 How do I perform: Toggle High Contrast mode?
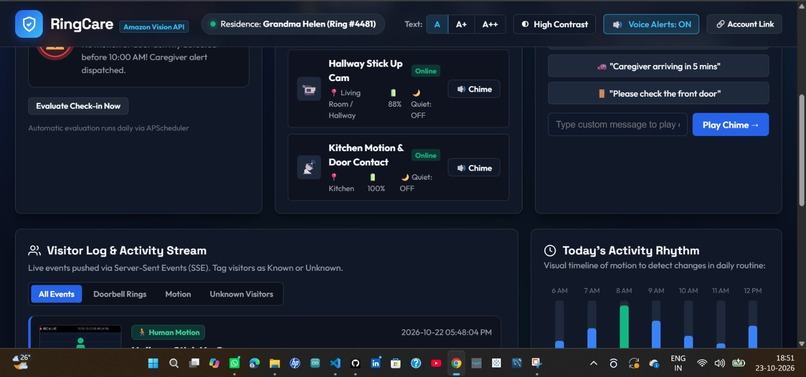(x=554, y=24)
